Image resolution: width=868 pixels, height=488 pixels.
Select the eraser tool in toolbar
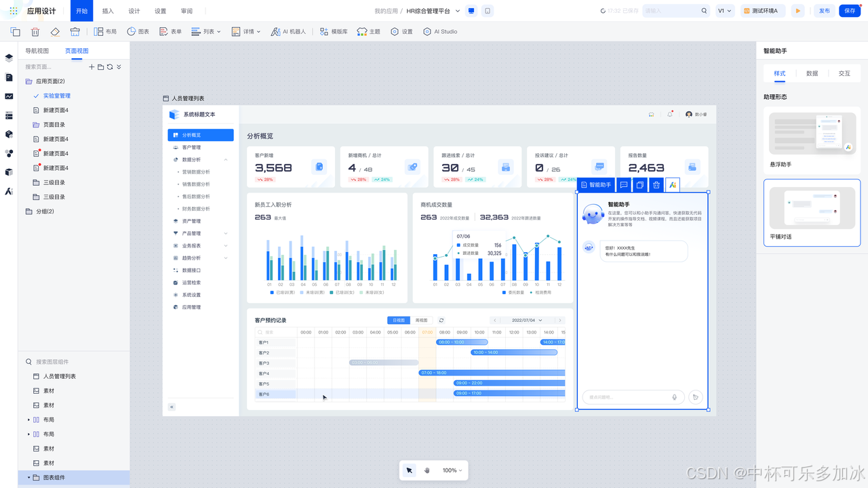point(55,32)
